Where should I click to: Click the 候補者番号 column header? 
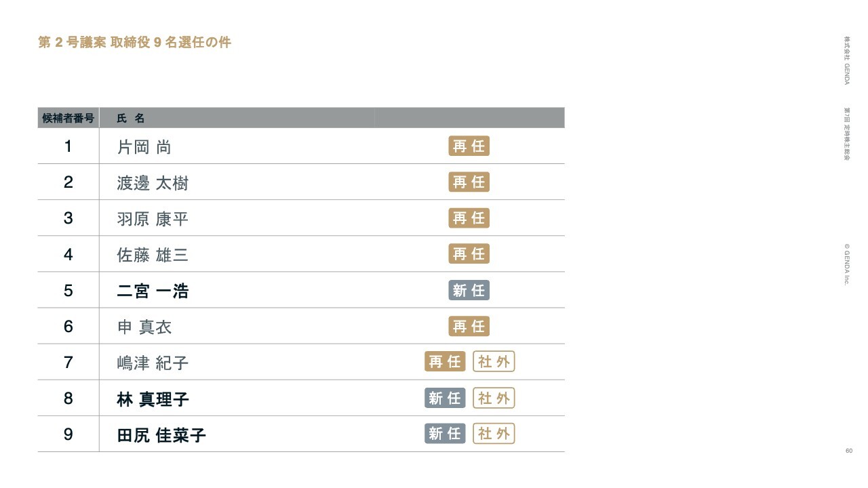pos(68,118)
